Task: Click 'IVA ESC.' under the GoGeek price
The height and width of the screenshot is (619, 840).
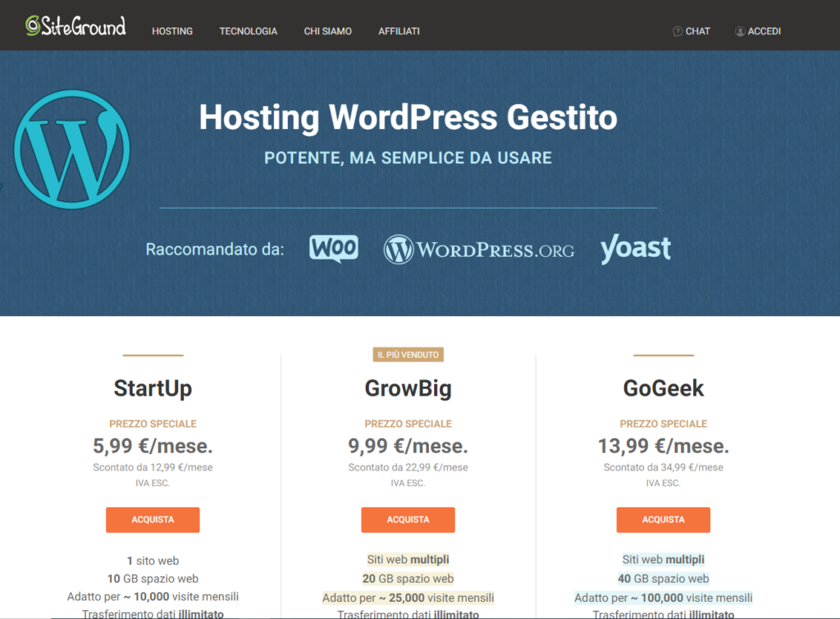Action: (663, 483)
